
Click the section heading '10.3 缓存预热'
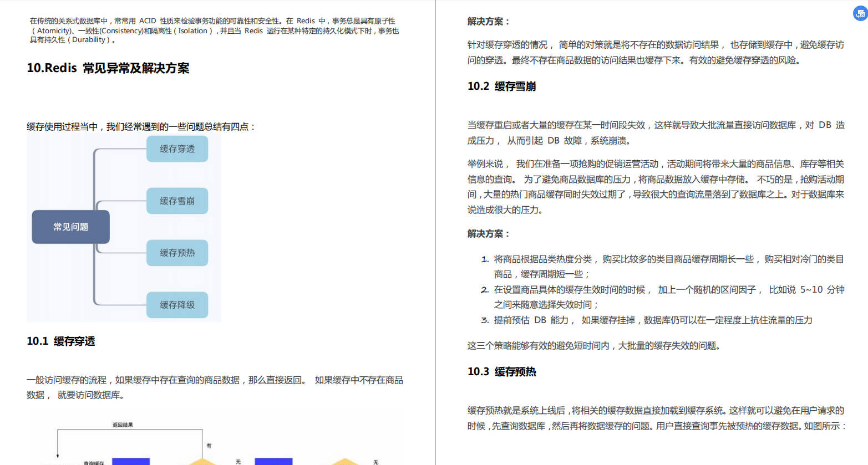[501, 371]
